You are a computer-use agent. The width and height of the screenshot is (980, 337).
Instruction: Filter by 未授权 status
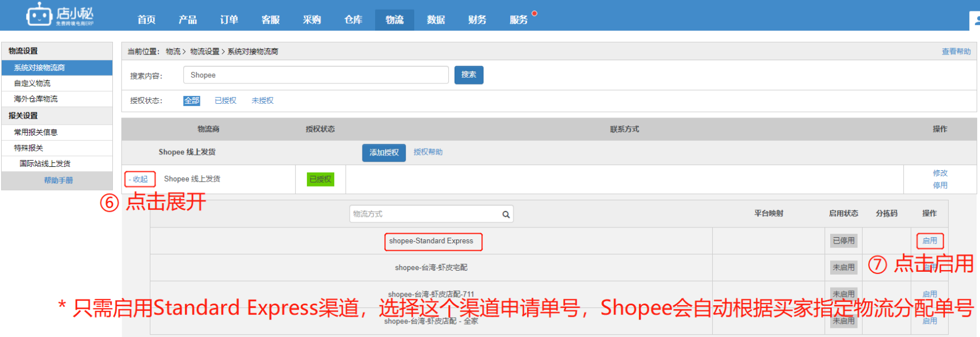262,100
